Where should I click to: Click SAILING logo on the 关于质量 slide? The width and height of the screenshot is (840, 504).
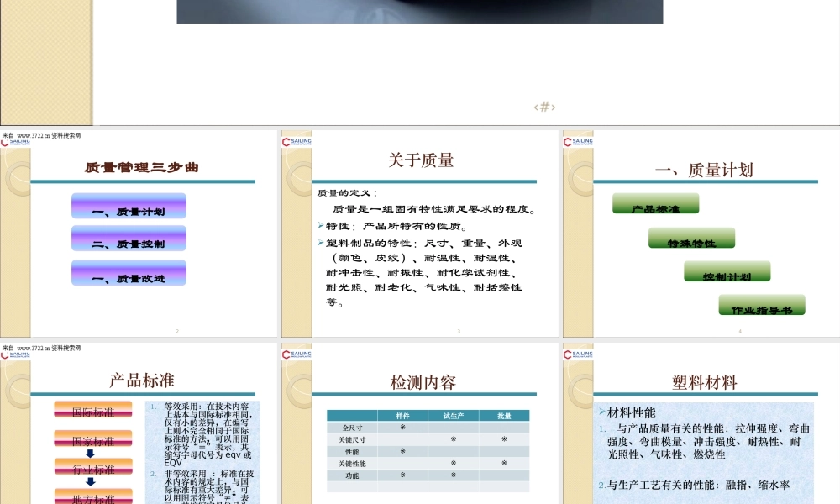coord(297,142)
